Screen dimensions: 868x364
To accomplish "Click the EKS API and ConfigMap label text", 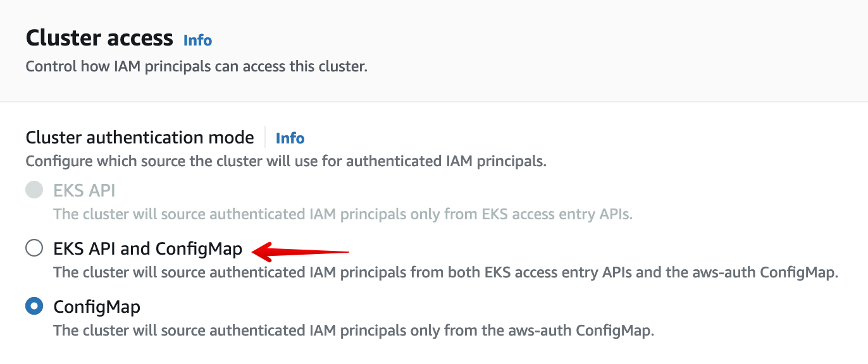I will pyautogui.click(x=147, y=248).
